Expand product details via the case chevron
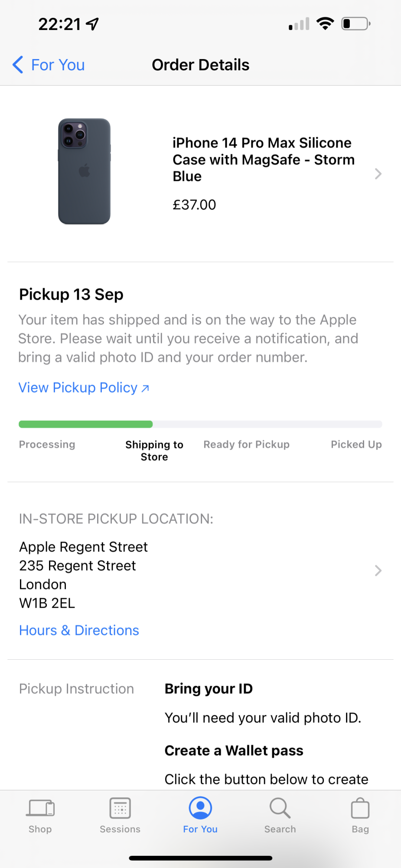The image size is (401, 868). tap(378, 174)
